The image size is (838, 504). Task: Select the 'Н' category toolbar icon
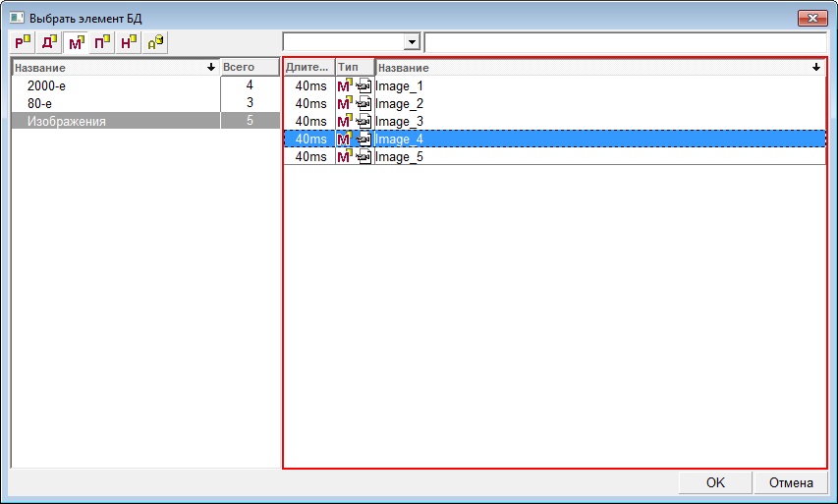(129, 42)
